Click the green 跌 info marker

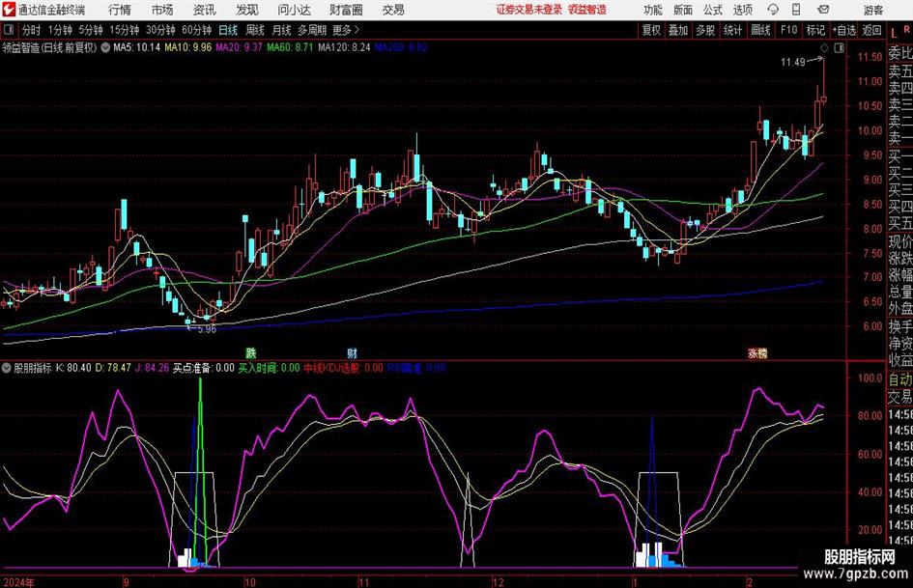tap(250, 353)
